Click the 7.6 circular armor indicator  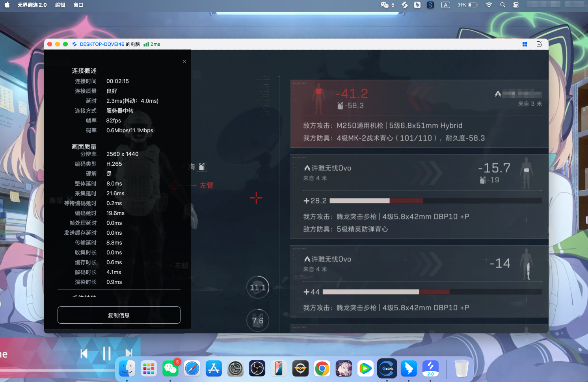(x=258, y=321)
